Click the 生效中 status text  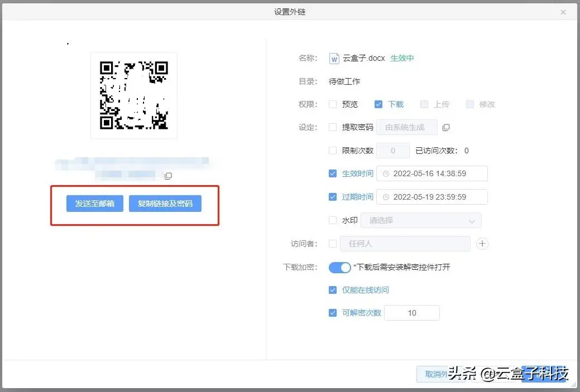tap(402, 59)
